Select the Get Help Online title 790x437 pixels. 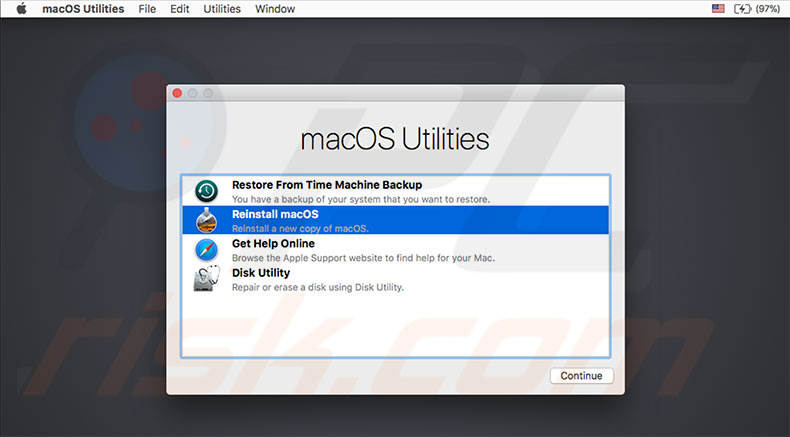tap(273, 243)
